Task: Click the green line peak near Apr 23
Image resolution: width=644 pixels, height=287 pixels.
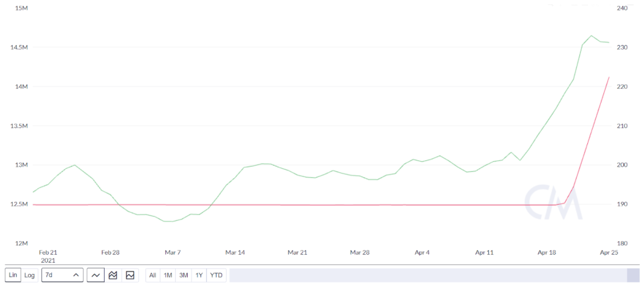Action: pos(591,36)
